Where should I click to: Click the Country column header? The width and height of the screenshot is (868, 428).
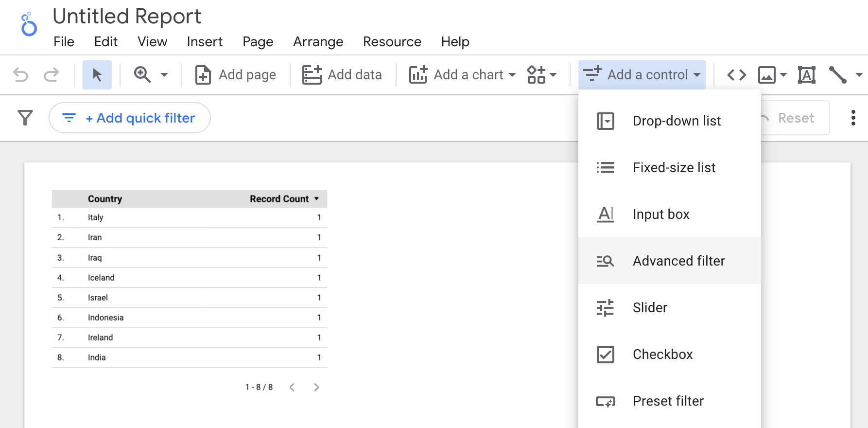pyautogui.click(x=105, y=199)
